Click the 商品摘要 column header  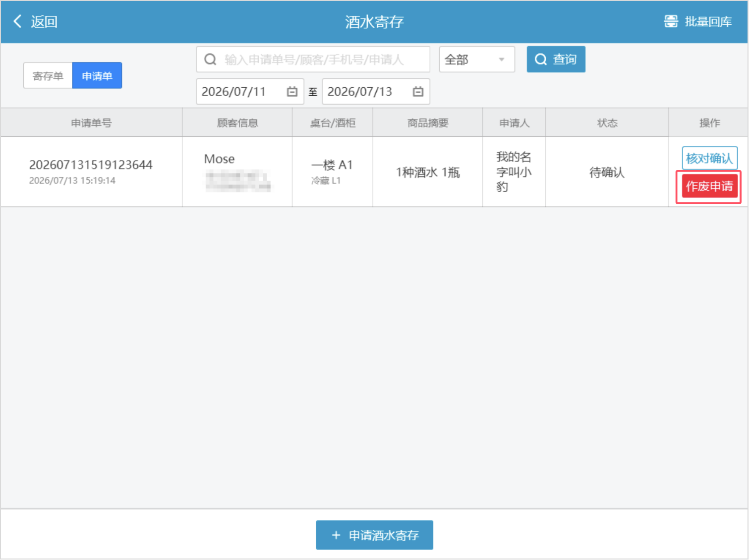[428, 123]
